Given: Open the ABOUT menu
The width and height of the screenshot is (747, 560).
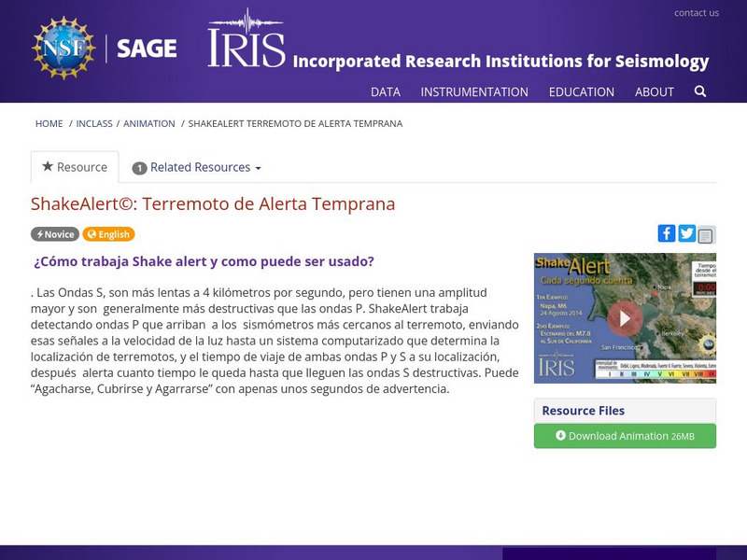Looking at the screenshot, I should [x=655, y=91].
